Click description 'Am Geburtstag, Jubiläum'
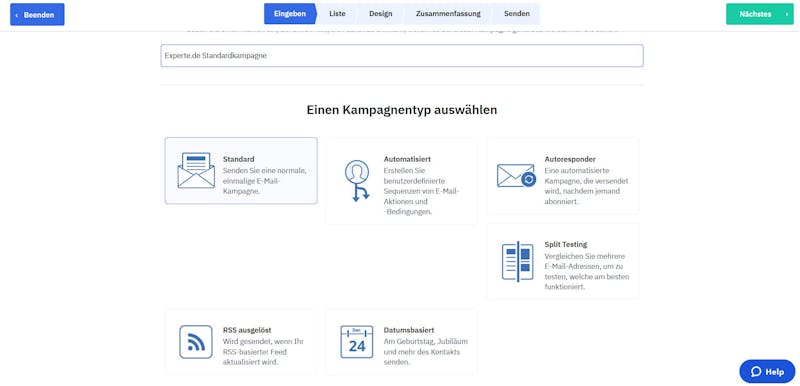Screen dimensions: 800x386 click(x=426, y=352)
